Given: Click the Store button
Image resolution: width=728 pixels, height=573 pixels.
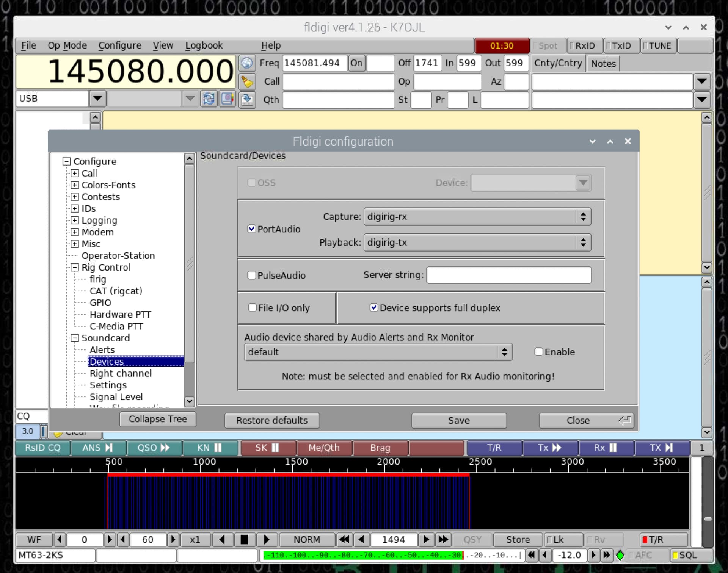Looking at the screenshot, I should 518,539.
